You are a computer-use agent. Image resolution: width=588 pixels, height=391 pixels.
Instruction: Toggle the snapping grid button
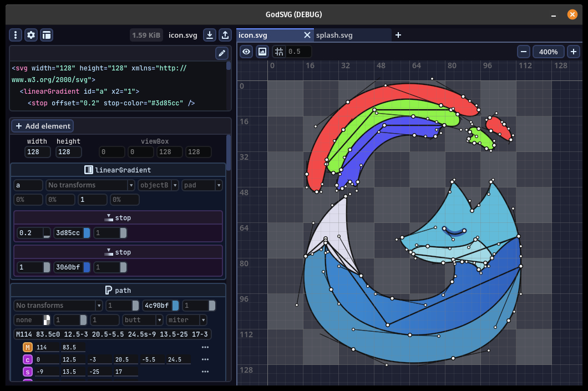(279, 52)
